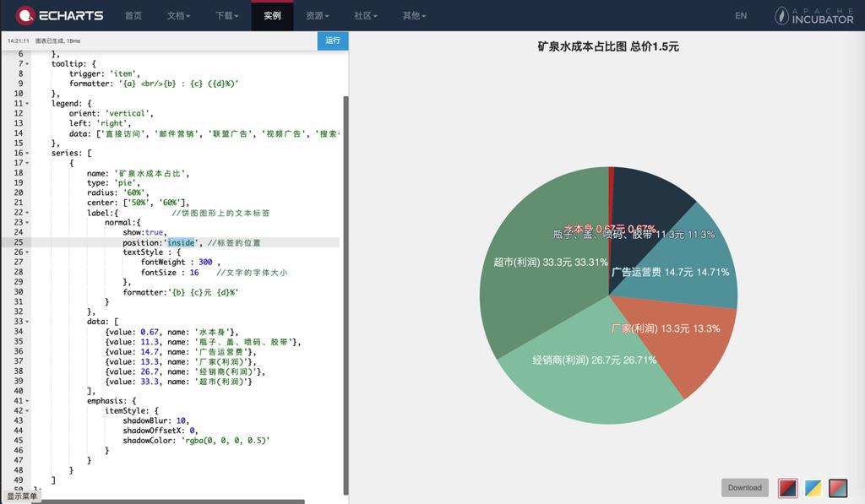Click the 图表已生成 status message
This screenshot has height=504, width=865.
57,41
